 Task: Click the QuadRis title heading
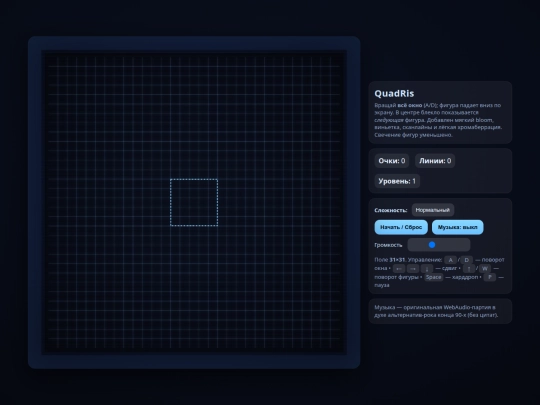(394, 94)
